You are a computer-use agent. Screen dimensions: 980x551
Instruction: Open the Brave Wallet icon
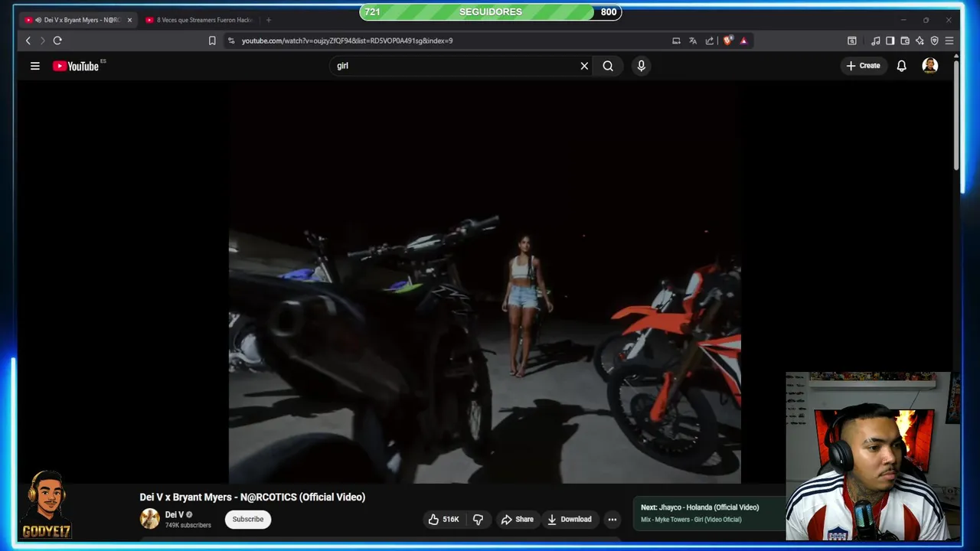click(905, 41)
